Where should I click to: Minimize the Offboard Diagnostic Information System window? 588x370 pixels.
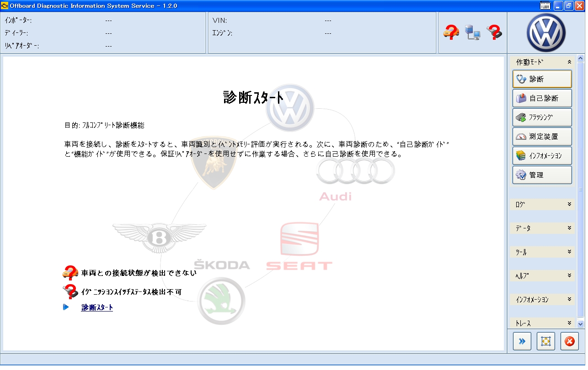click(558, 6)
